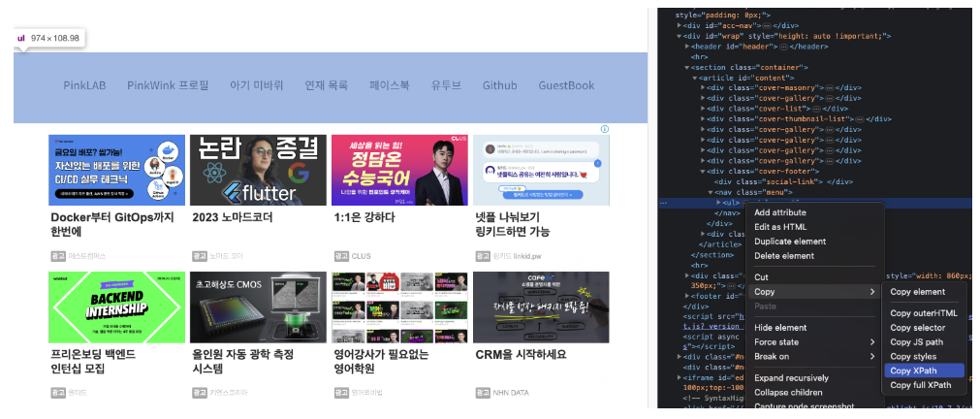Expand the selected ul node
The height and width of the screenshot is (419, 980).
718,203
